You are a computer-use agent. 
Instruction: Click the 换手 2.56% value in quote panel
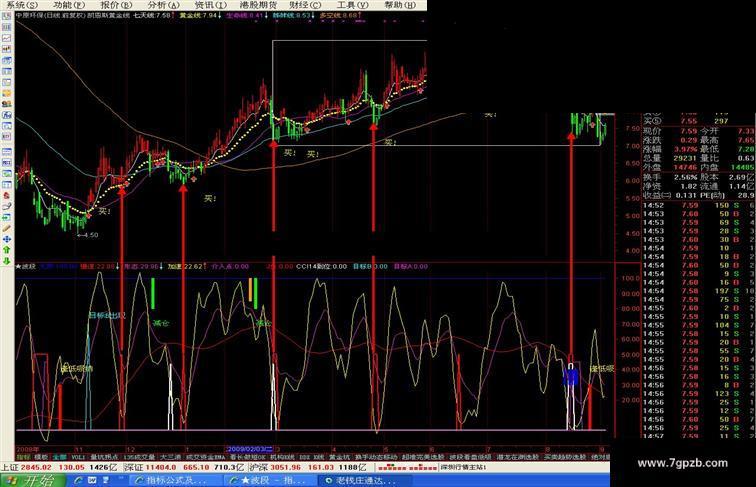tap(685, 177)
